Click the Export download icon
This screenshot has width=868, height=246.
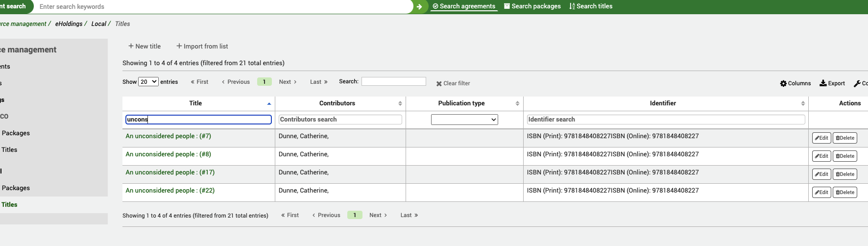pos(823,83)
